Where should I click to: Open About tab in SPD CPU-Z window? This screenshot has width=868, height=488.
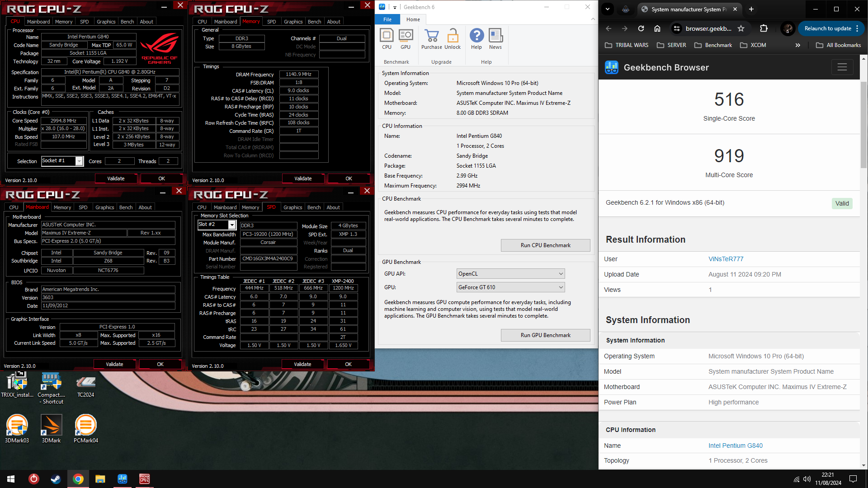pyautogui.click(x=333, y=207)
